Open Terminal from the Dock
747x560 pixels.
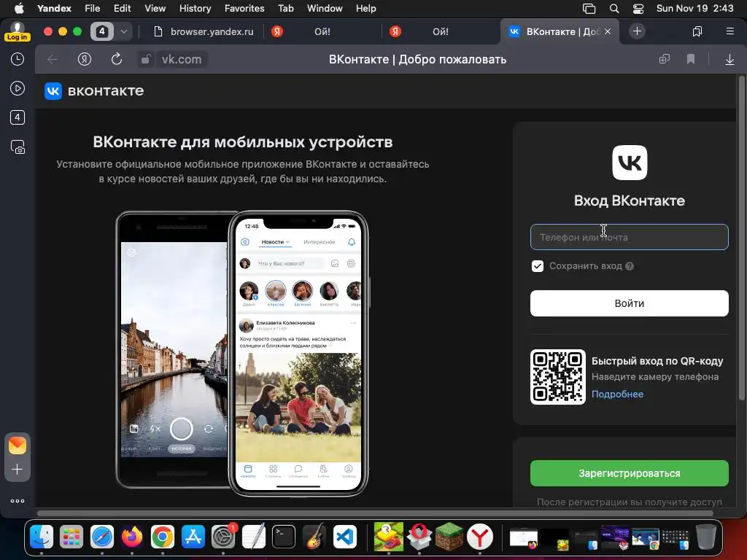tap(284, 537)
